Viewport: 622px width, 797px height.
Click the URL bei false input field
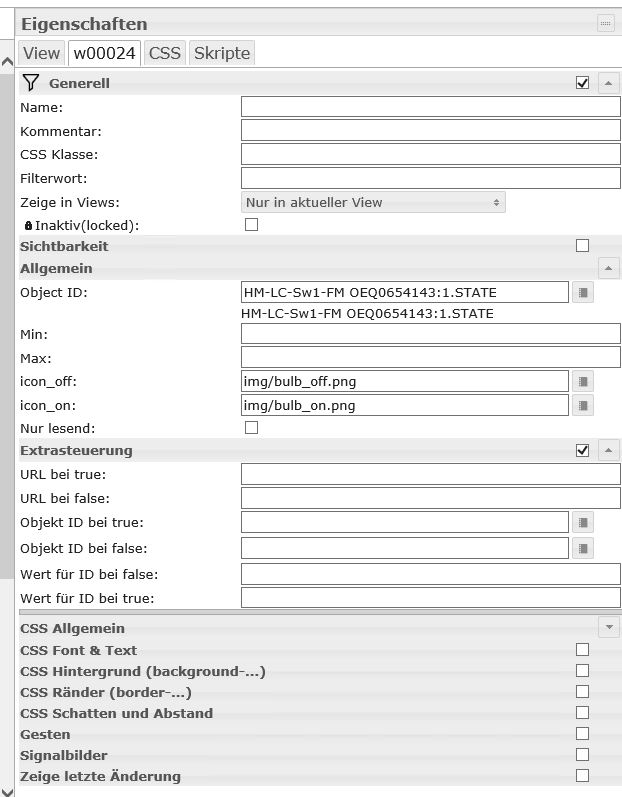coord(430,498)
